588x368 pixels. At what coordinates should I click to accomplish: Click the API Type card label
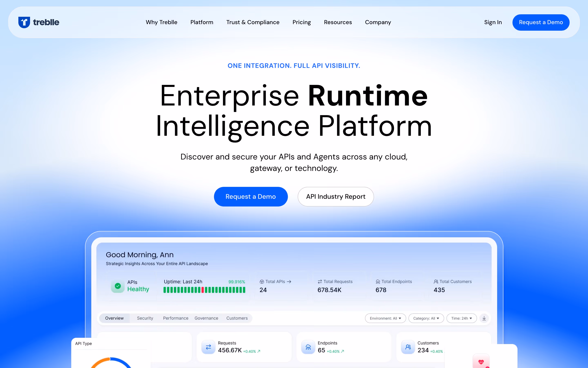[x=83, y=343]
